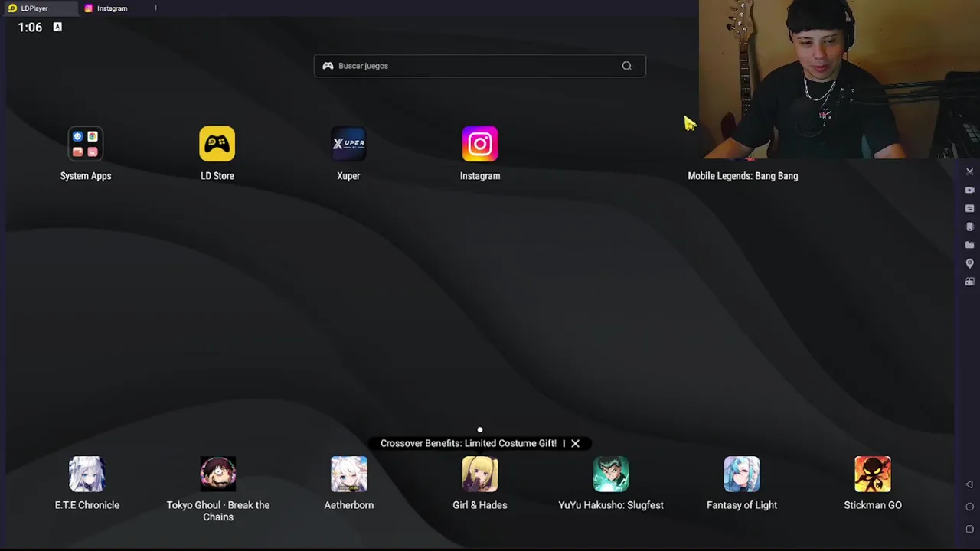This screenshot has width=980, height=551.
Task: Open Tokyo Ghoul Break the Chains icon
Action: (218, 474)
